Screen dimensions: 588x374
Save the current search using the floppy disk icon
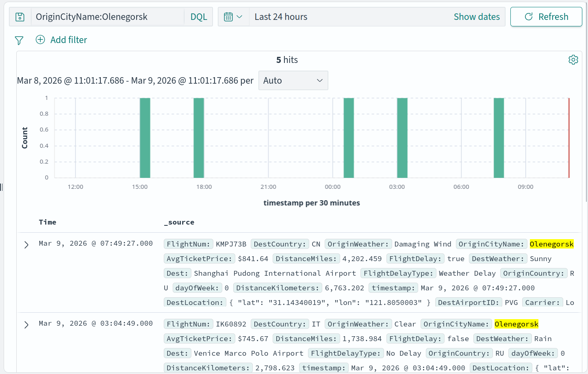point(20,17)
